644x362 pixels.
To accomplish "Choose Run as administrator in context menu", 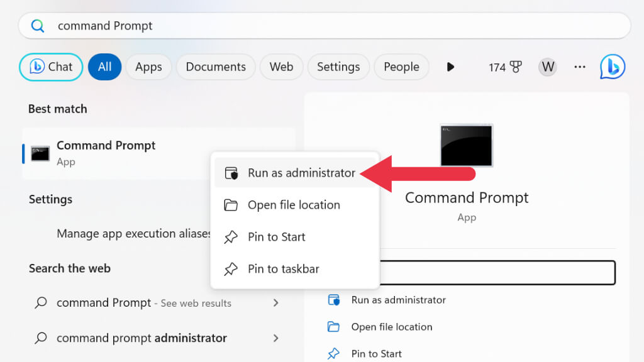I will (296, 173).
